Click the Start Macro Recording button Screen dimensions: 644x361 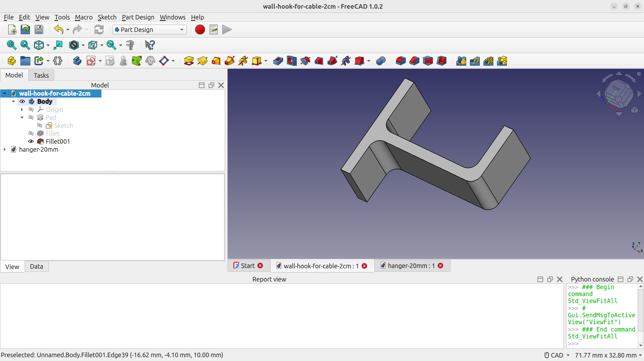[x=200, y=30]
